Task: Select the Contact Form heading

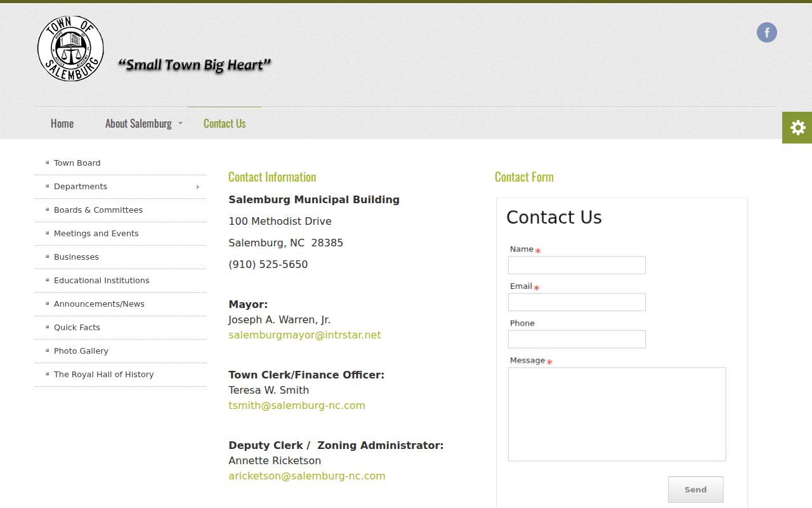Action: 524,177
